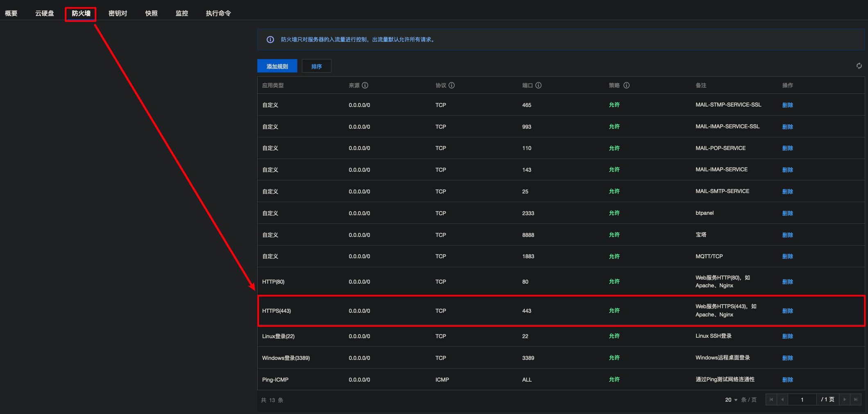The image size is (868, 414).
Task: Click the Windows远程桌面登录 remark text
Action: 723,358
